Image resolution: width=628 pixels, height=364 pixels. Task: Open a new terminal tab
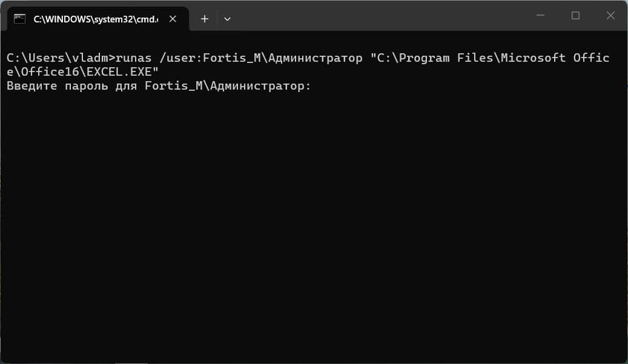click(204, 19)
